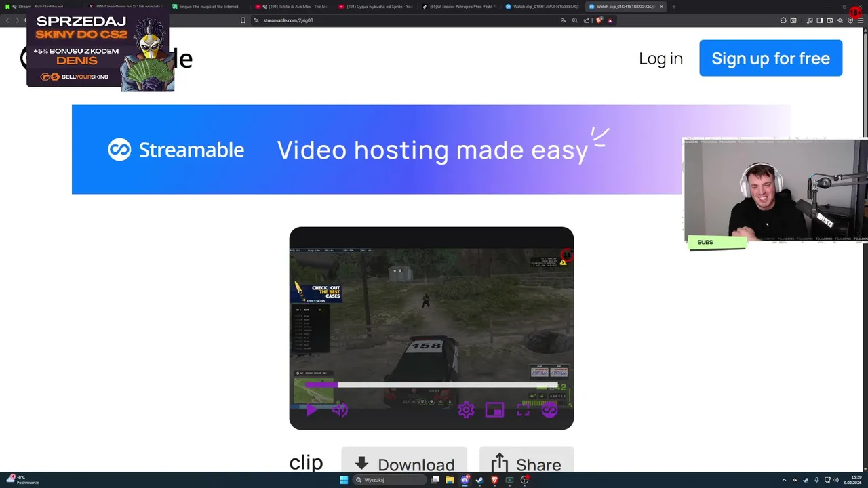Show hidden system tray icons chevron
This screenshot has height=488, width=868.
[785, 480]
